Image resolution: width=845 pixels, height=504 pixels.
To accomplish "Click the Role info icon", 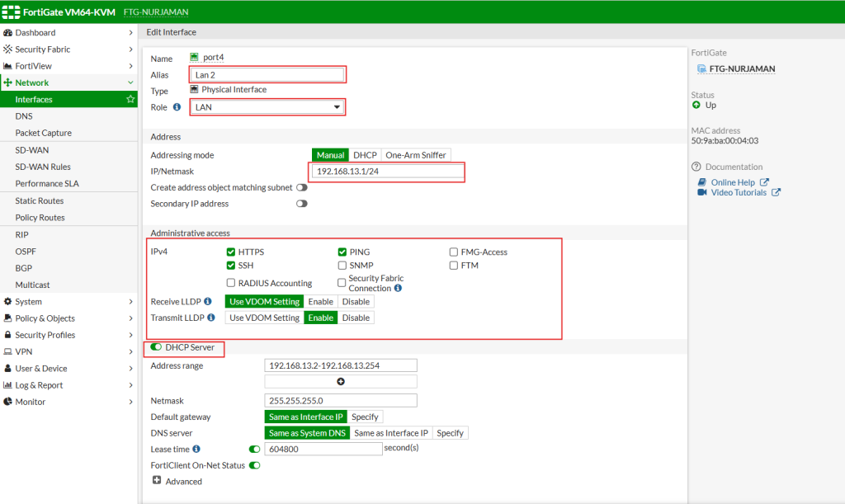I will tap(177, 107).
